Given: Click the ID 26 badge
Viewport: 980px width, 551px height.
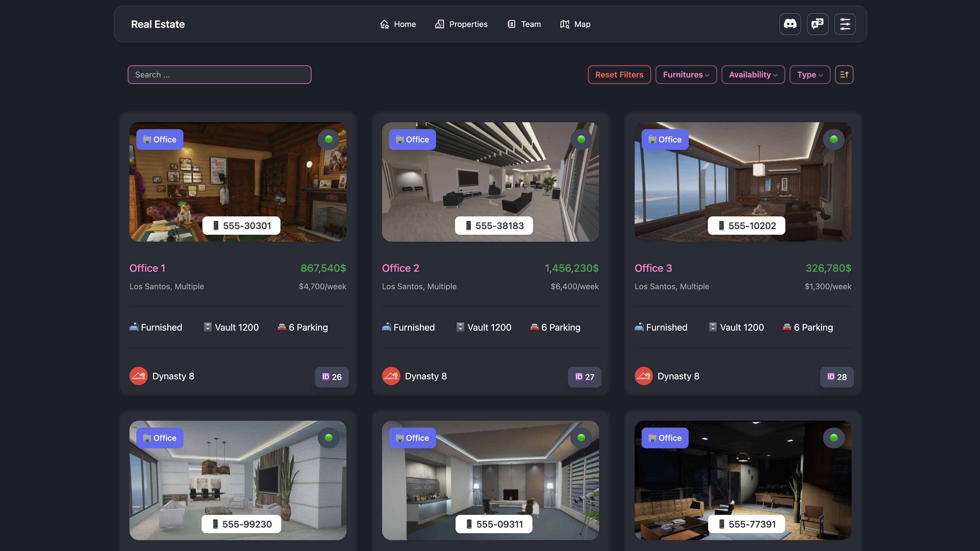Looking at the screenshot, I should tap(331, 377).
